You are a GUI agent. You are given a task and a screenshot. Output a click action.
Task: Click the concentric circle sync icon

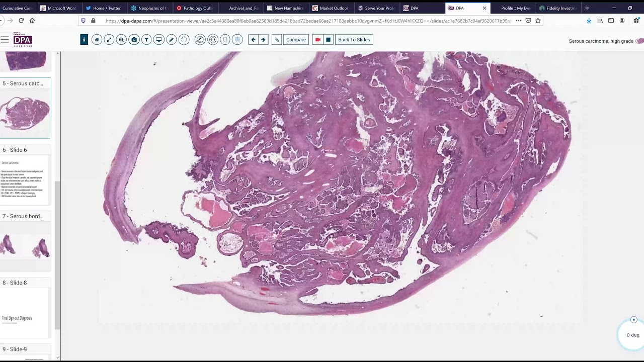(213, 40)
